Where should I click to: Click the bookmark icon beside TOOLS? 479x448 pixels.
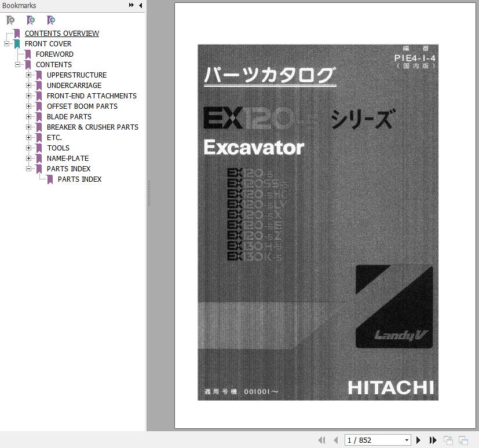(39, 148)
